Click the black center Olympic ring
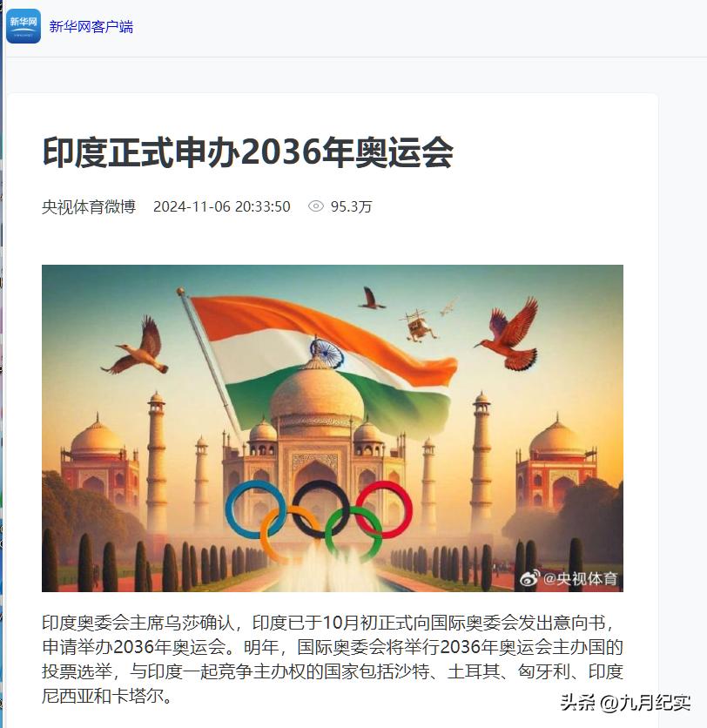Viewport: 707px width, 728px height. coord(320,509)
